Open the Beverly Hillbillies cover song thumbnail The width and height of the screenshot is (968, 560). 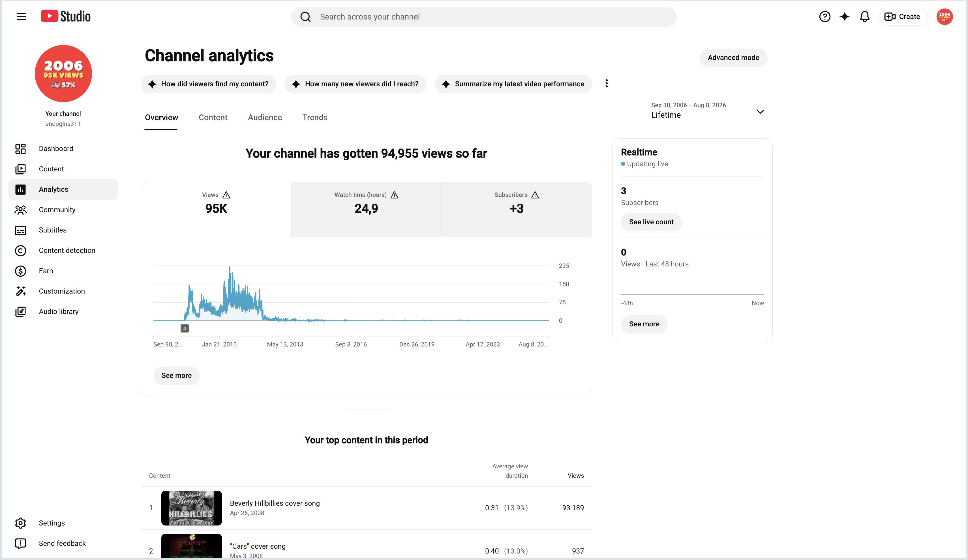191,507
